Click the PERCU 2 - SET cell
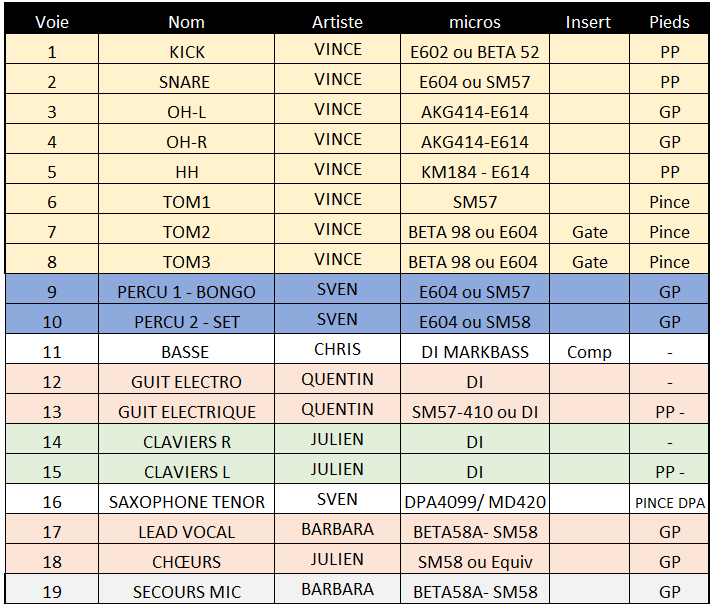 coord(186,322)
